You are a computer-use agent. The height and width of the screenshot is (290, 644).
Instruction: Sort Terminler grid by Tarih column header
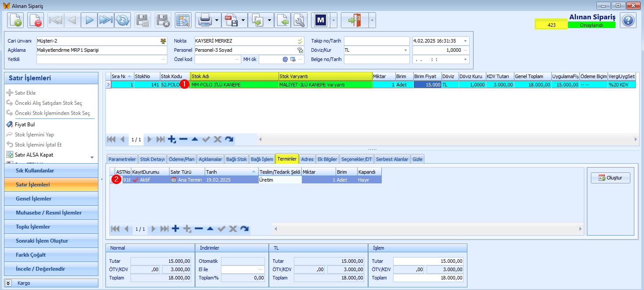point(232,172)
